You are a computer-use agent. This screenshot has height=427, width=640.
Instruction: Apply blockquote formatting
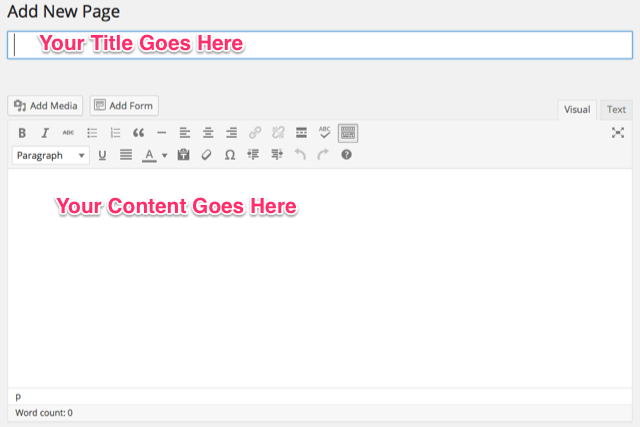pyautogui.click(x=139, y=133)
